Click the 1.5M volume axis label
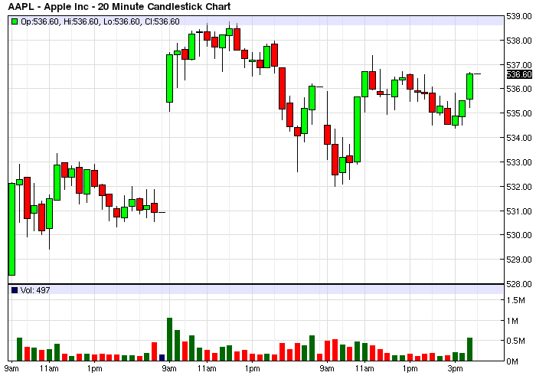 click(x=515, y=300)
